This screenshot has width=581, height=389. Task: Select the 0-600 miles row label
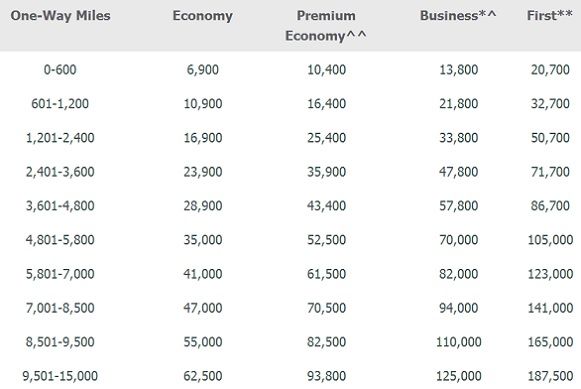pyautogui.click(x=60, y=70)
